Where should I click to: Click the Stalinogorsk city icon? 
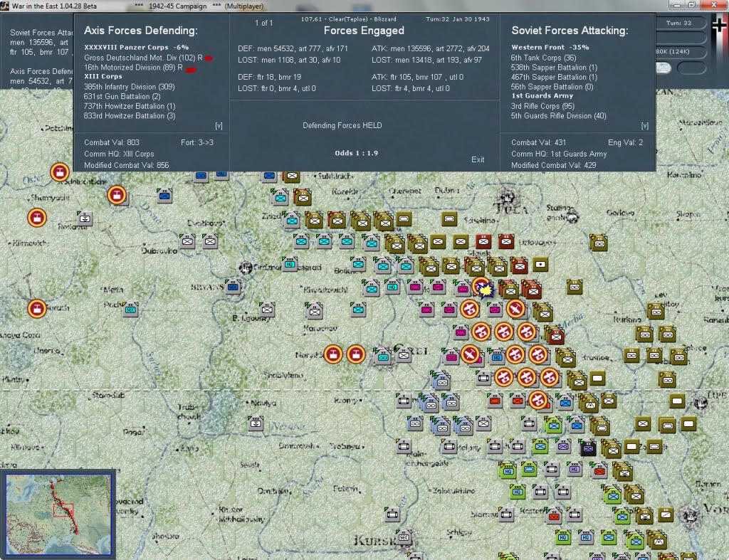pos(572,216)
